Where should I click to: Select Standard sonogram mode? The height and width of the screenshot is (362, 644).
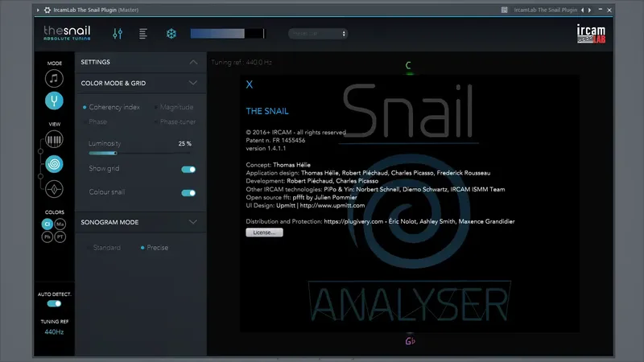click(104, 248)
